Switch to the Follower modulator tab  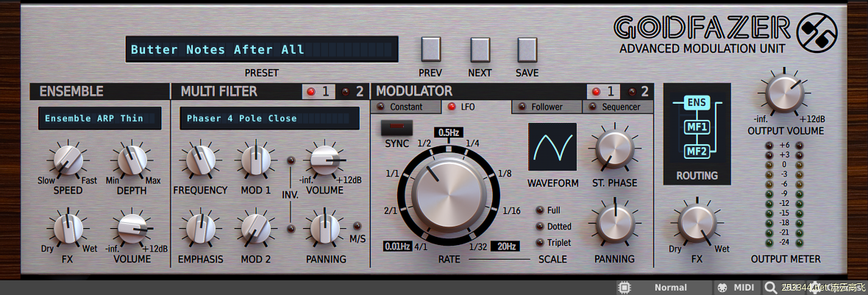[547, 107]
